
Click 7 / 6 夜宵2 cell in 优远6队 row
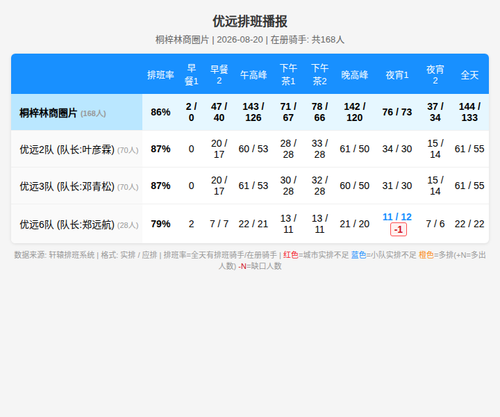pos(435,224)
